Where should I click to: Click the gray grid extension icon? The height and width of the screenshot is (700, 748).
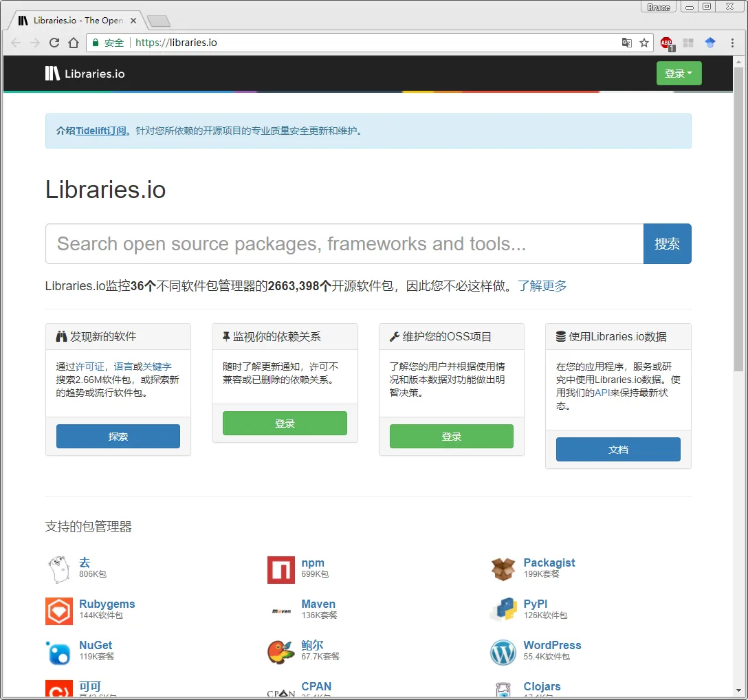(688, 43)
